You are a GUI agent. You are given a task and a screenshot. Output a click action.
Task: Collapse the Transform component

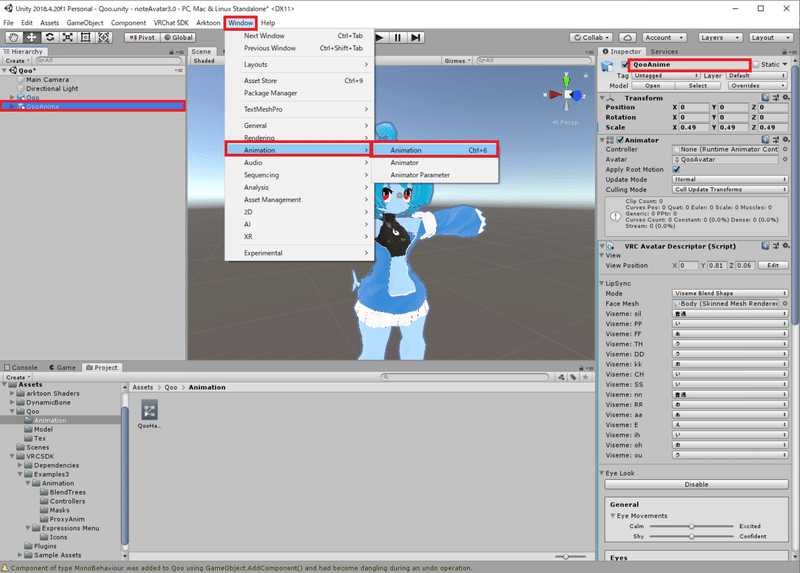[x=603, y=97]
